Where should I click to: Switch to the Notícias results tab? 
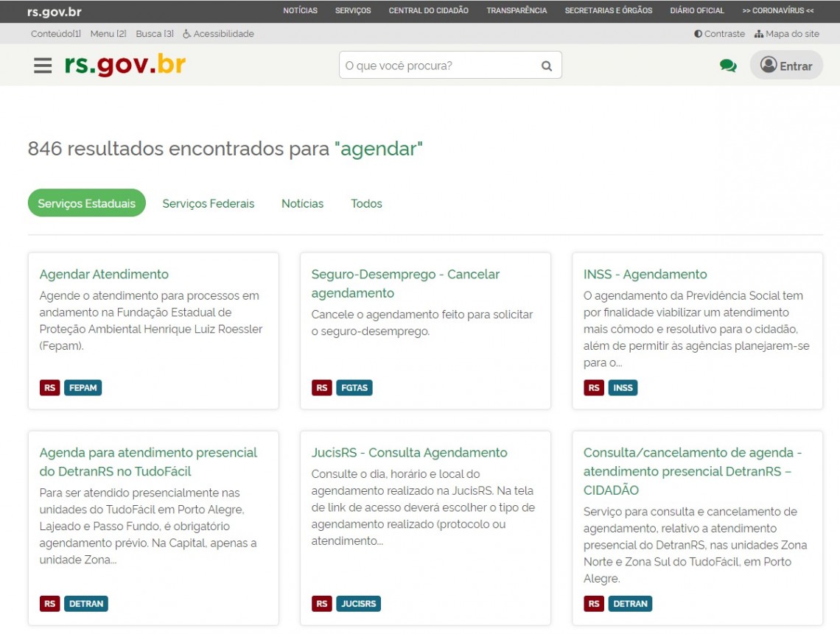click(302, 204)
